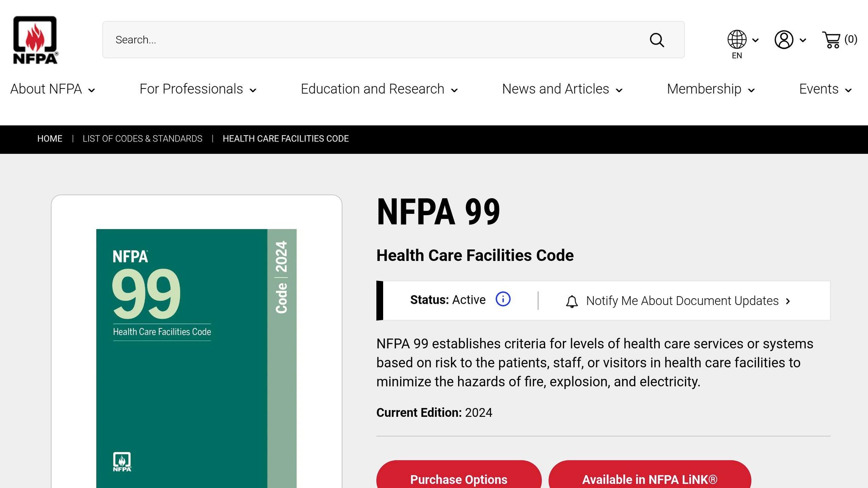Click the EN language label
This screenshot has width=868, height=488.
pyautogui.click(x=737, y=55)
